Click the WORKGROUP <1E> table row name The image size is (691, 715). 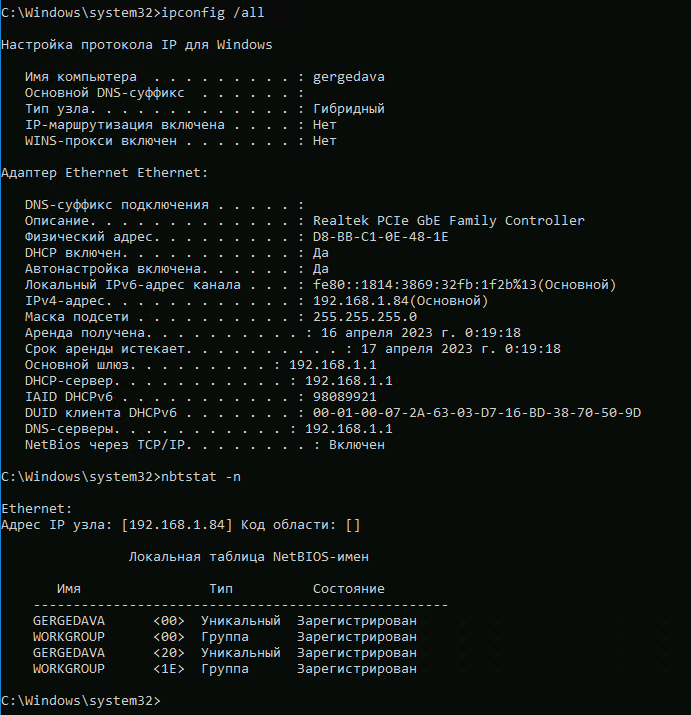[68, 669]
